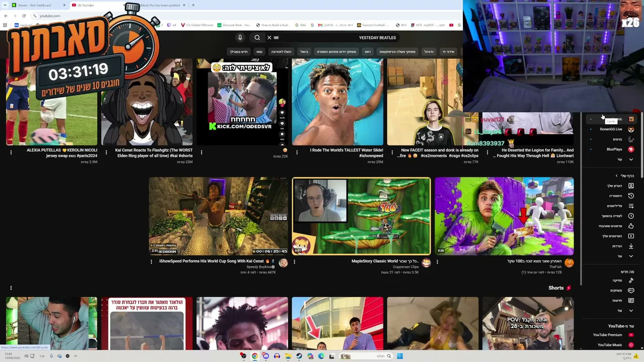Open a new browser tab

[x=193, y=5]
